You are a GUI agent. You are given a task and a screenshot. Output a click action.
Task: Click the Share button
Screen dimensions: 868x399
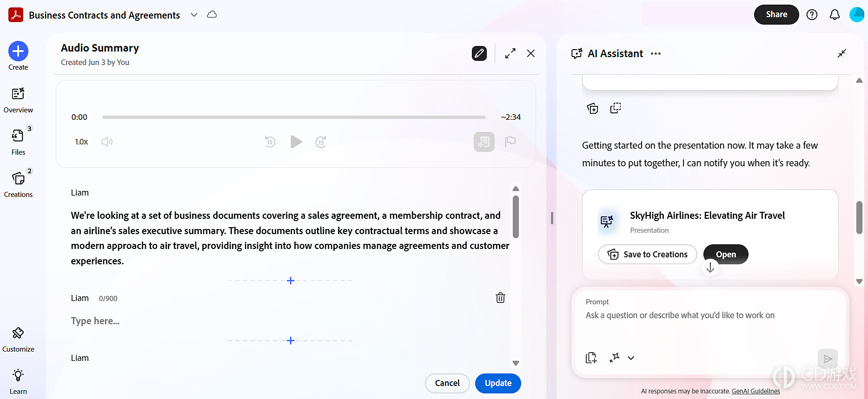pyautogui.click(x=776, y=14)
